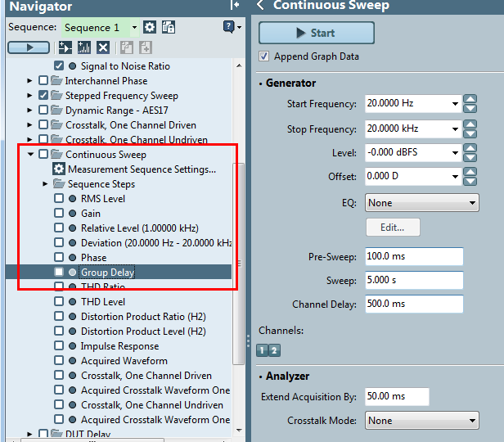Decrease Stop Frequency with down stepper

(x=470, y=133)
